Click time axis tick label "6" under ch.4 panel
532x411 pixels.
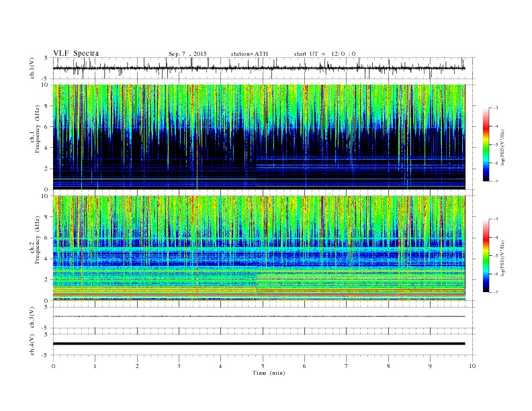[x=304, y=366]
